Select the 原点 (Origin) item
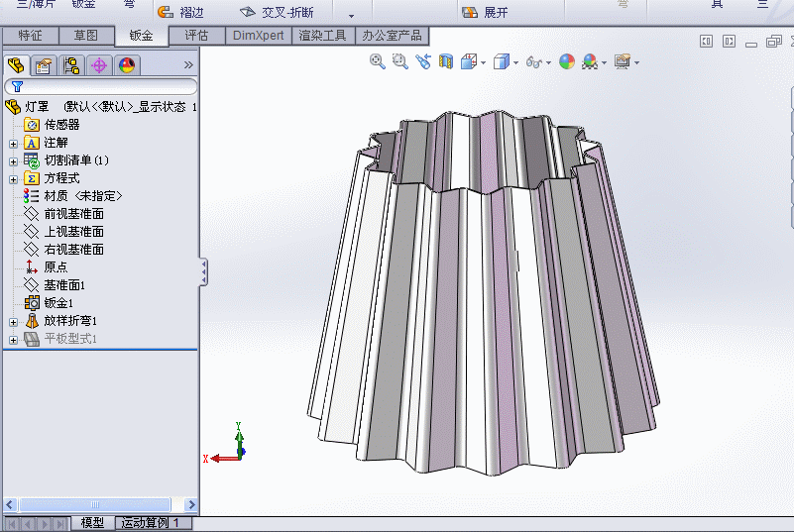 (46, 266)
